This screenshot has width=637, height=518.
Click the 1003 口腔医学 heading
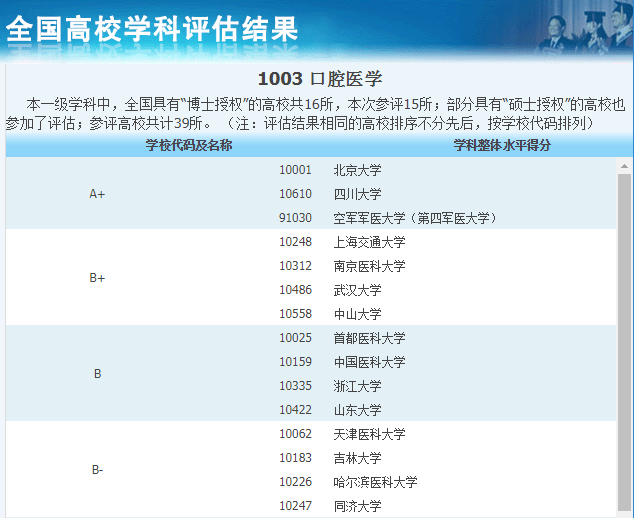click(320, 78)
